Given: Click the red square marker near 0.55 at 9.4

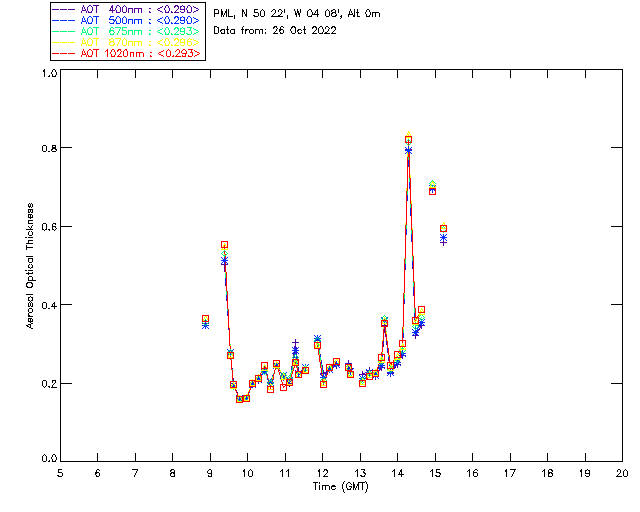Looking at the screenshot, I should [x=224, y=245].
